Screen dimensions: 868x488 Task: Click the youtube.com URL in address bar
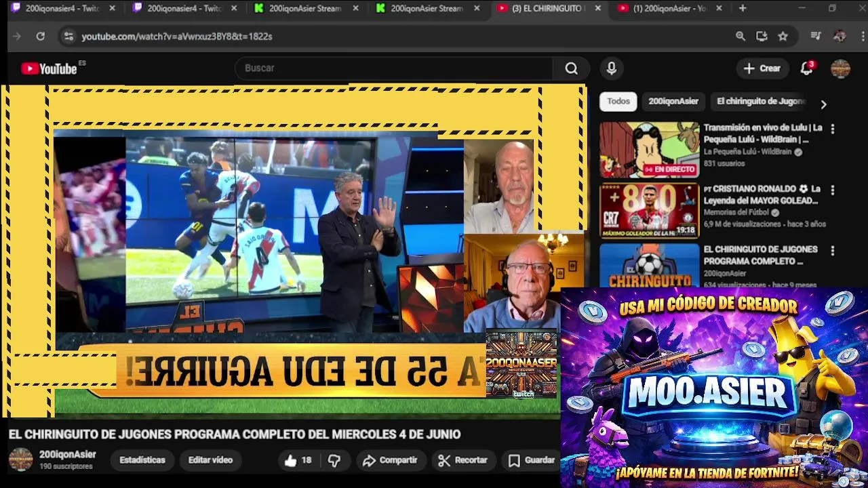point(177,37)
